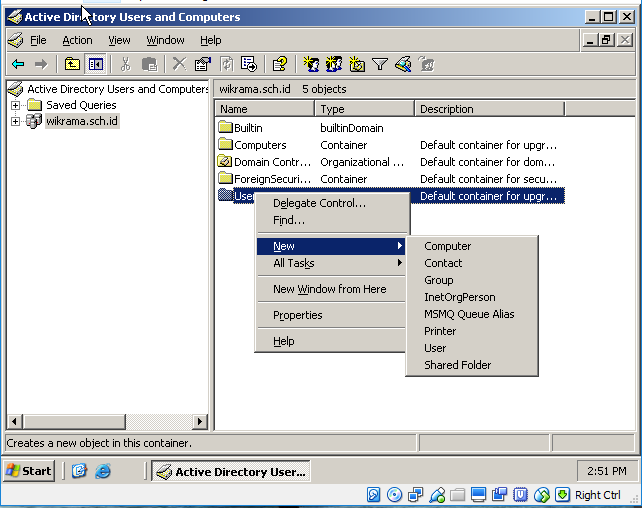
Task: Select Active Directory Users and Computers root node
Action: [118, 89]
